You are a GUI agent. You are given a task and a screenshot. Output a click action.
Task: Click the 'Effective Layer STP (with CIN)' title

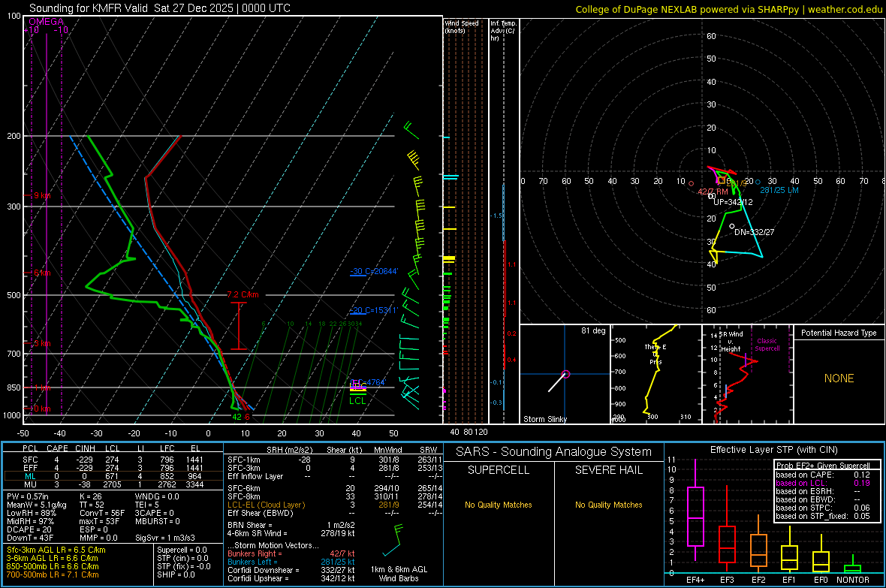coord(773,450)
